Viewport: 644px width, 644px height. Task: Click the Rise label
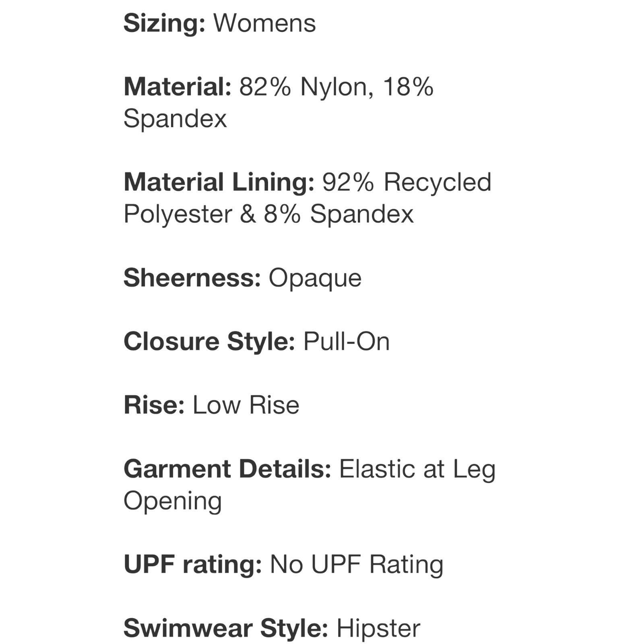coord(154,405)
